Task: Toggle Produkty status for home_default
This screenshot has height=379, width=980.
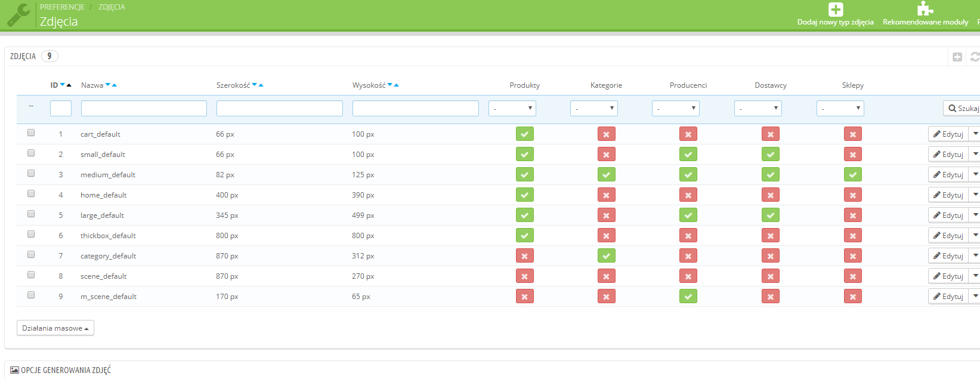Action: click(525, 195)
